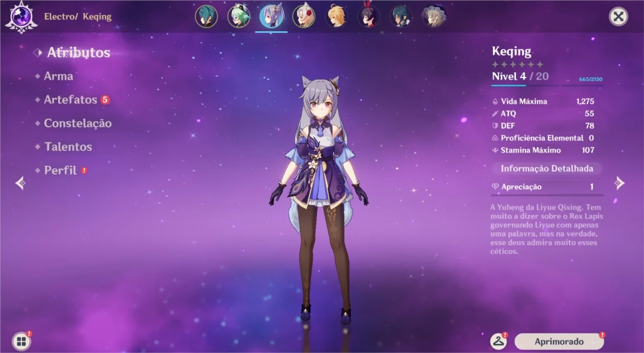Viewport: 644px width, 353px height.
Task: Click the Vida Máxima droplet icon
Action: (495, 101)
